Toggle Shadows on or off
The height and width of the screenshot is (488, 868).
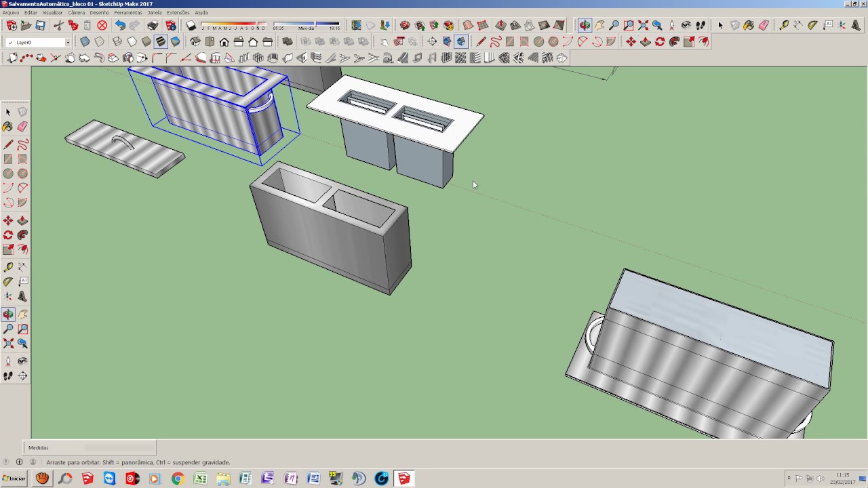[x=191, y=26]
